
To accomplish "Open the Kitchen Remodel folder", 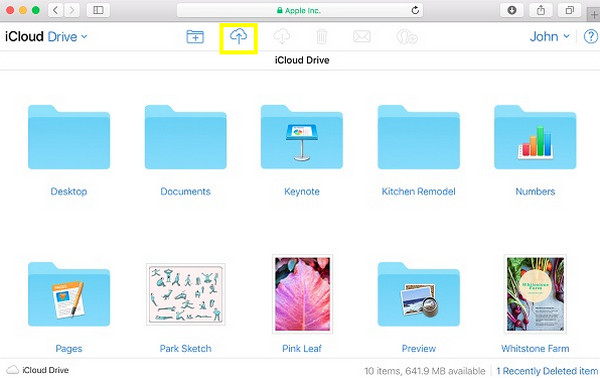I will [419, 137].
